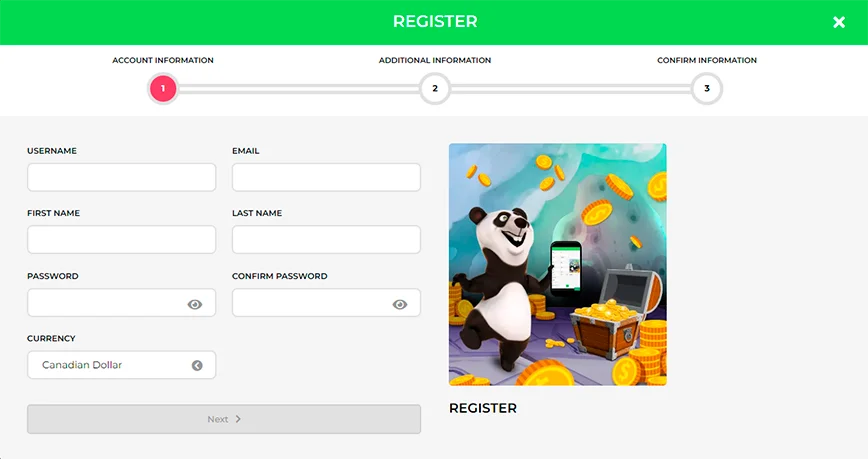The width and height of the screenshot is (868, 459).
Task: Select step 1 circle in progress bar
Action: pos(163,89)
